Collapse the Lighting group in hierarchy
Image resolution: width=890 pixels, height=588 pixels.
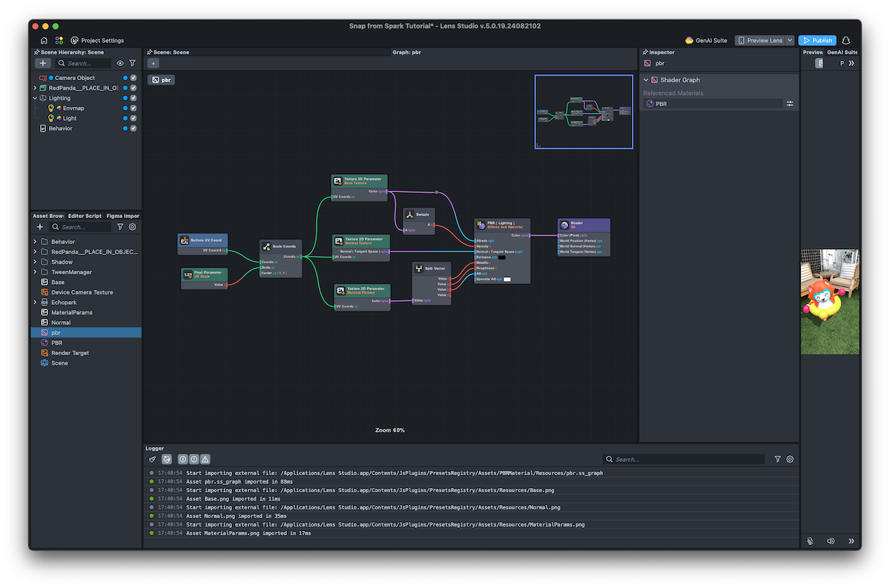click(35, 98)
